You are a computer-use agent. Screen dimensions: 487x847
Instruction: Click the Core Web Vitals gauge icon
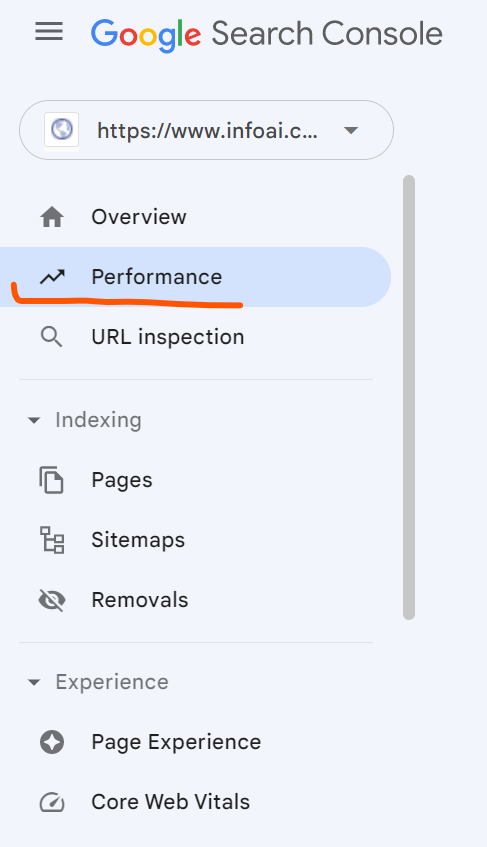[x=52, y=802]
